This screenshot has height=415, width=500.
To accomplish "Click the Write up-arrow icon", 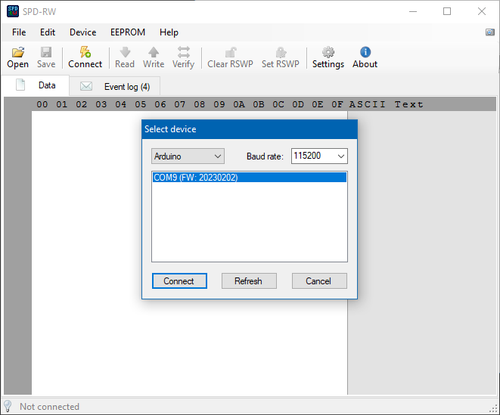I will pyautogui.click(x=153, y=52).
